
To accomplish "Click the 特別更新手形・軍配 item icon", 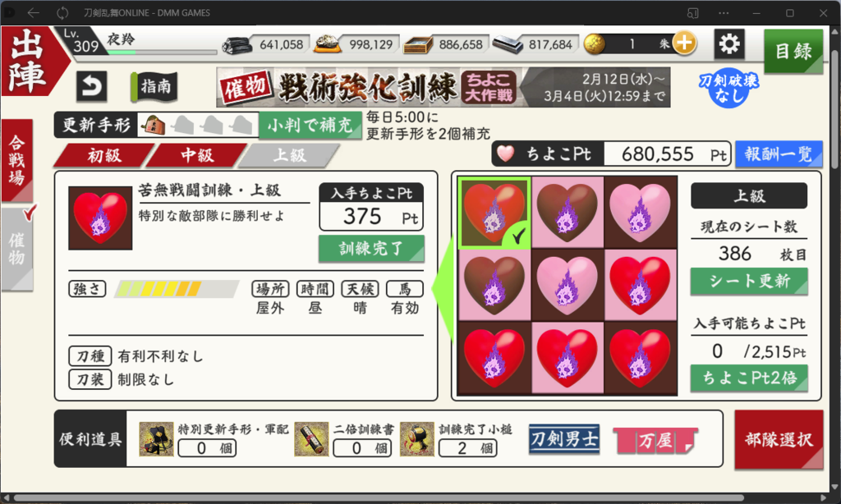I will tap(156, 438).
